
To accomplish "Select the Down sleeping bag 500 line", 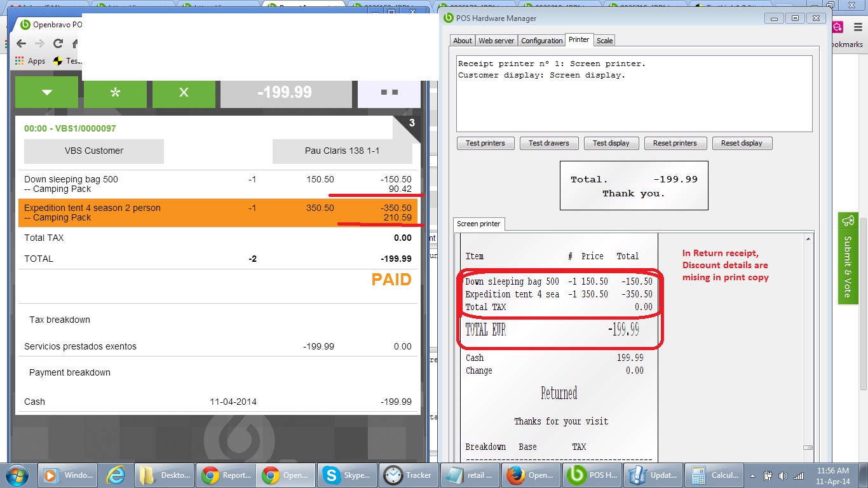I will pos(218,184).
